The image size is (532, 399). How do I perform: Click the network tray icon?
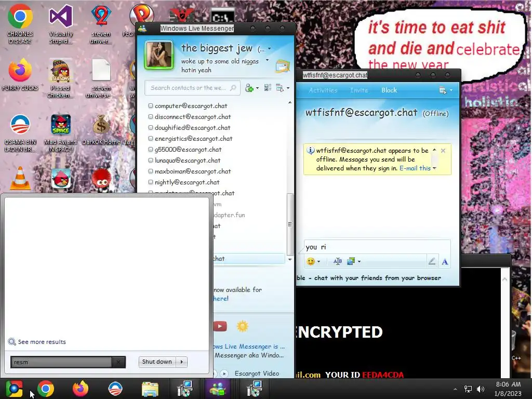pos(468,389)
